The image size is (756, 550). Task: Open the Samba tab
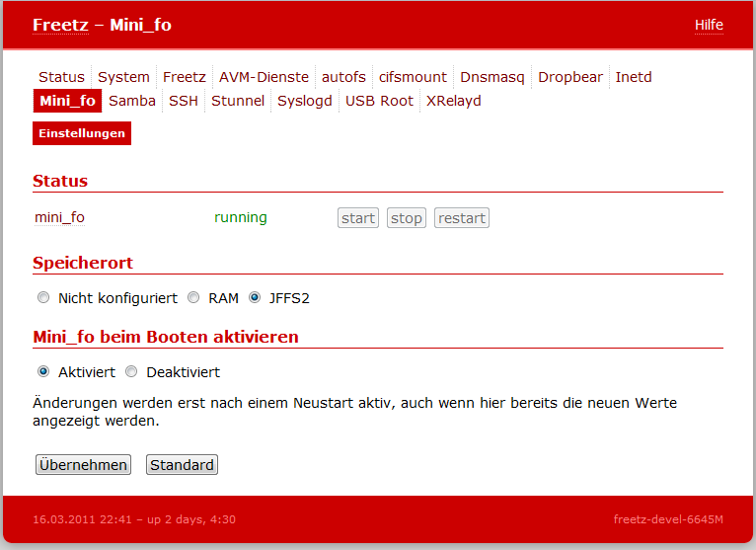132,101
